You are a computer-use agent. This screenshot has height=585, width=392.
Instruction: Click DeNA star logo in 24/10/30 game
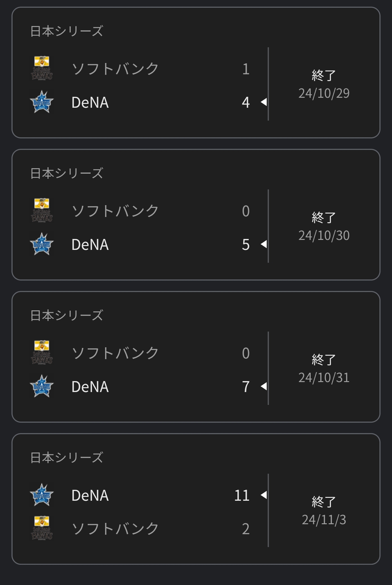coord(42,244)
